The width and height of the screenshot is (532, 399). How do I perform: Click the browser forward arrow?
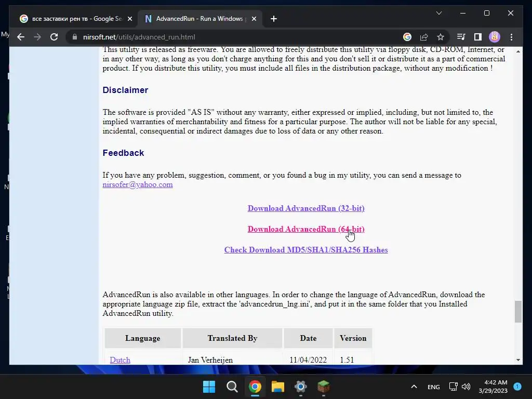(37, 37)
